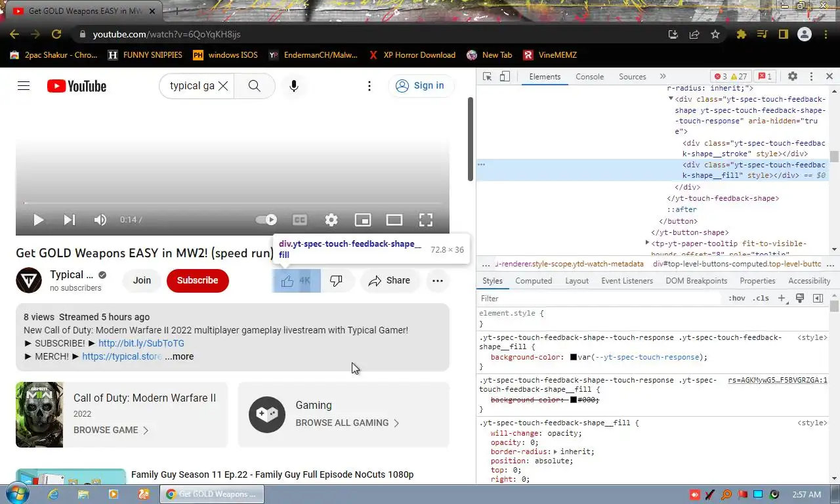Collapse the yt-spec-touch-feedback-shape div node
The height and width of the screenshot is (504, 840).
(671, 98)
